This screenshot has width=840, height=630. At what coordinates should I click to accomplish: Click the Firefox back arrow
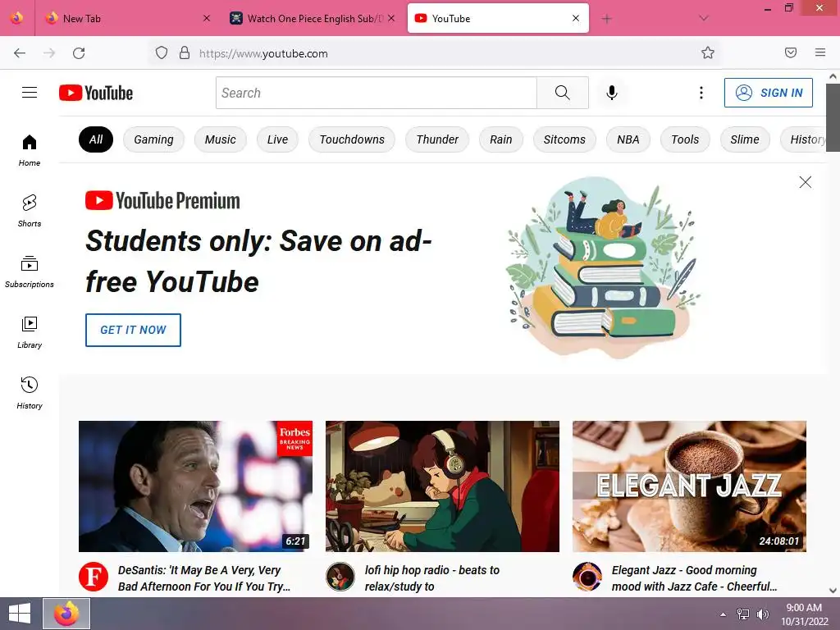coord(20,53)
